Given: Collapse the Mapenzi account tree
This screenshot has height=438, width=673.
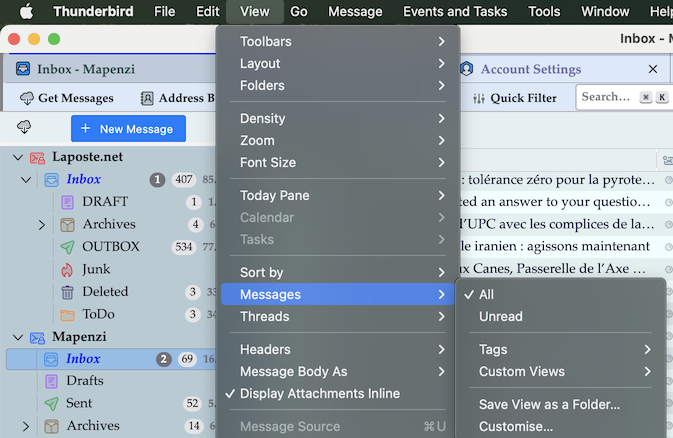Looking at the screenshot, I should [18, 338].
